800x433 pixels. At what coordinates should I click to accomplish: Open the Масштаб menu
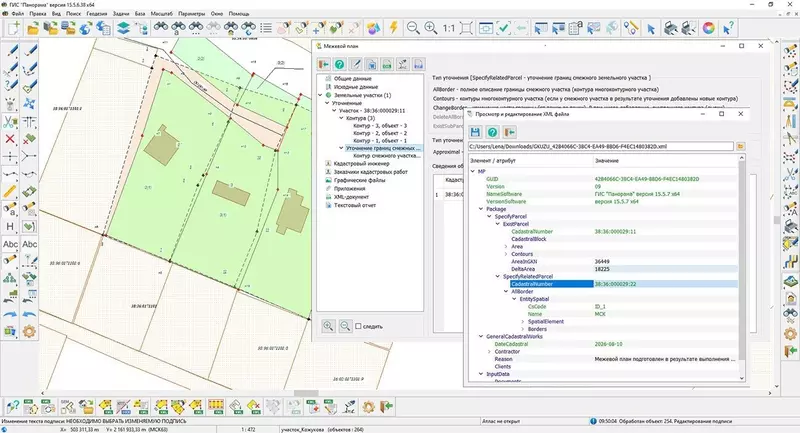click(161, 14)
